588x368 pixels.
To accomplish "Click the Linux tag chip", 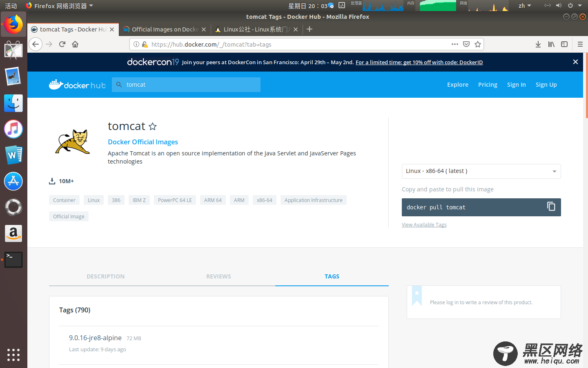I will pos(94,200).
